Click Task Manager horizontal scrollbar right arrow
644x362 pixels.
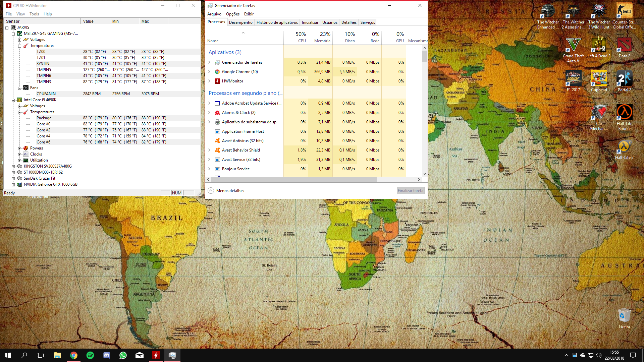tap(419, 180)
